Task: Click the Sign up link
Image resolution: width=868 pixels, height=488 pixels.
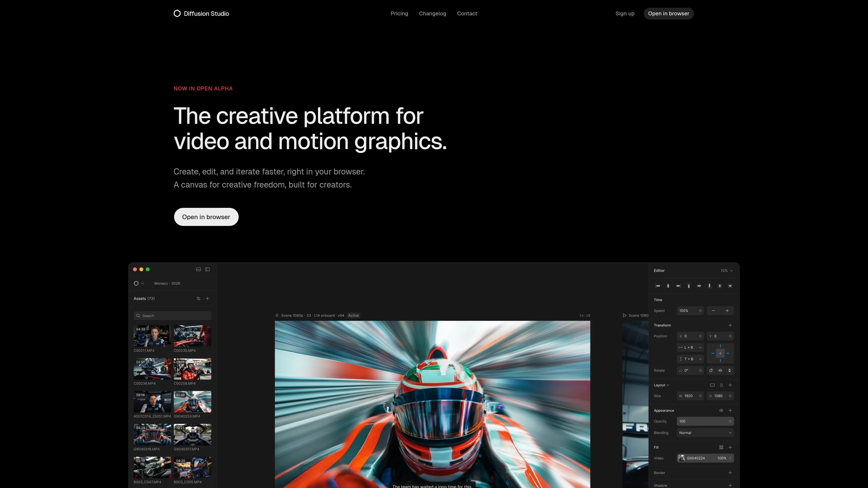Action: pos(625,14)
